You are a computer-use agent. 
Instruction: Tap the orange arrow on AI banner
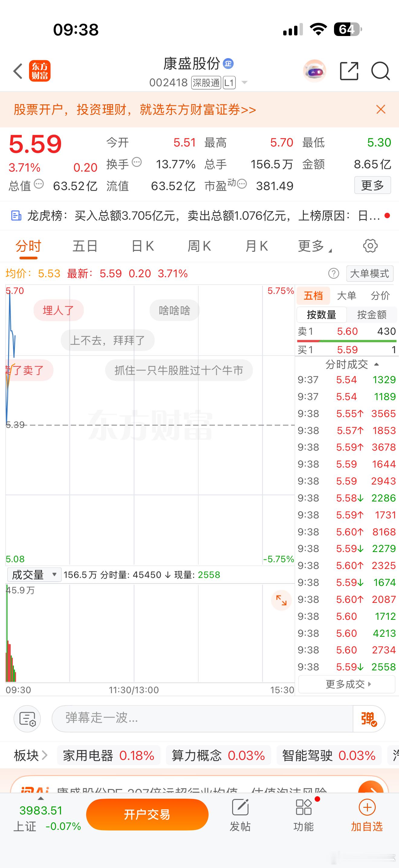(370, 787)
